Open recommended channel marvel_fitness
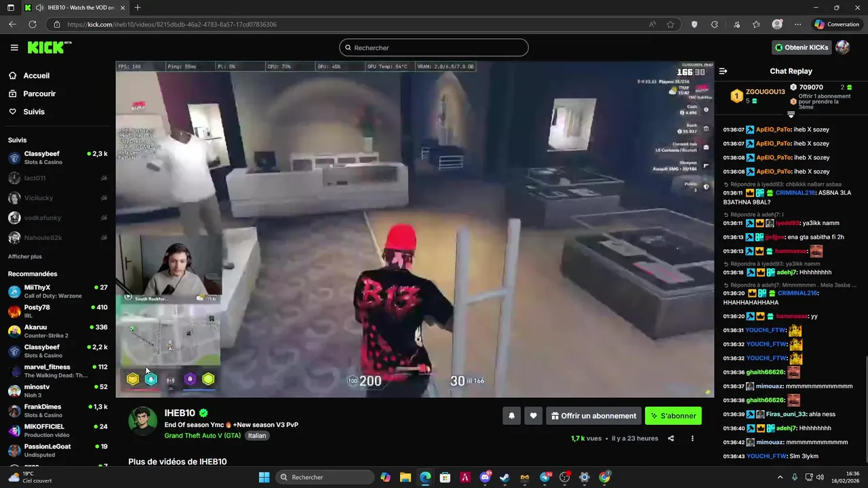 click(x=58, y=371)
